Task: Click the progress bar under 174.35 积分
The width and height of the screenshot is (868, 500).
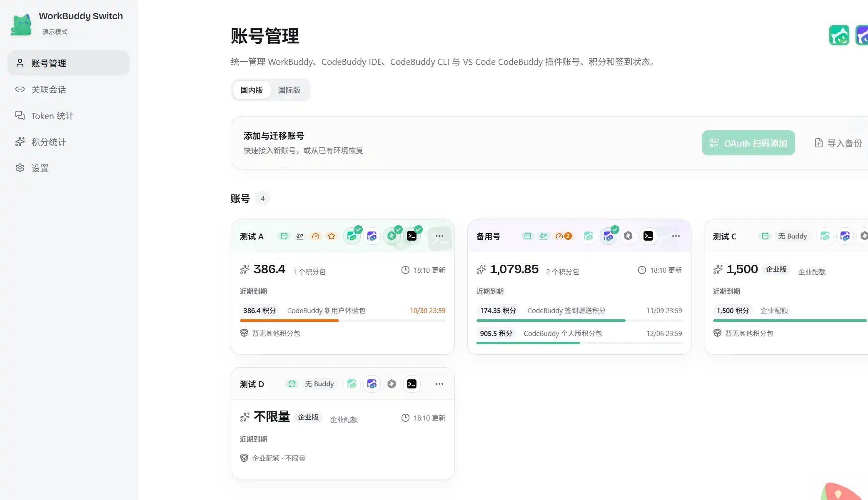Action: click(579, 321)
